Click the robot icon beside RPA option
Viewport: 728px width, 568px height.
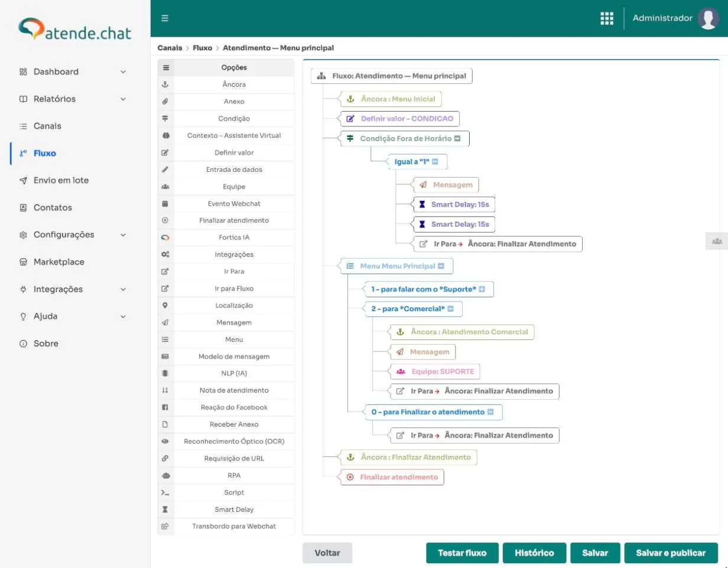point(165,475)
